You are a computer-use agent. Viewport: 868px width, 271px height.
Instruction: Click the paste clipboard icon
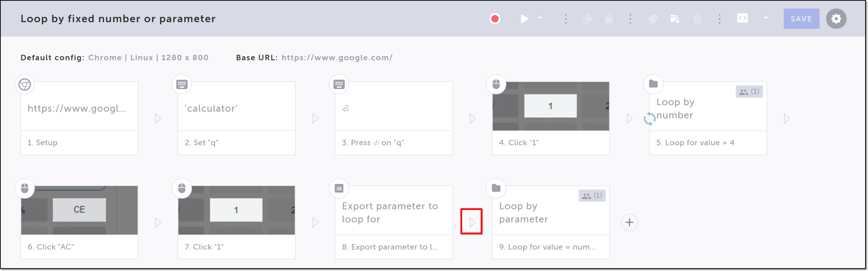tap(609, 19)
